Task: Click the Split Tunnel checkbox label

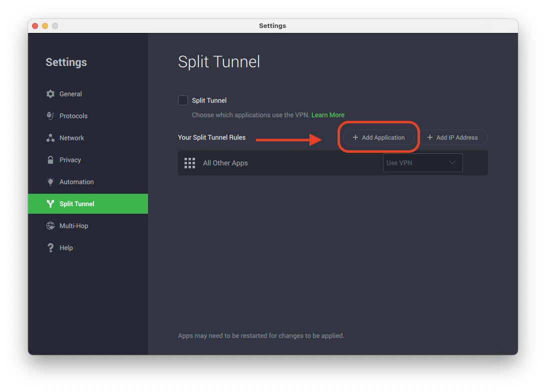Action: click(x=209, y=100)
